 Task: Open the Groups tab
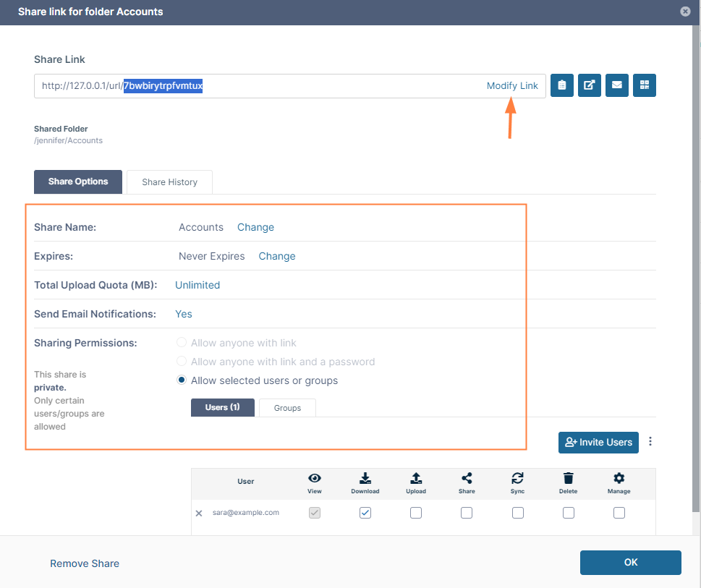[287, 408]
